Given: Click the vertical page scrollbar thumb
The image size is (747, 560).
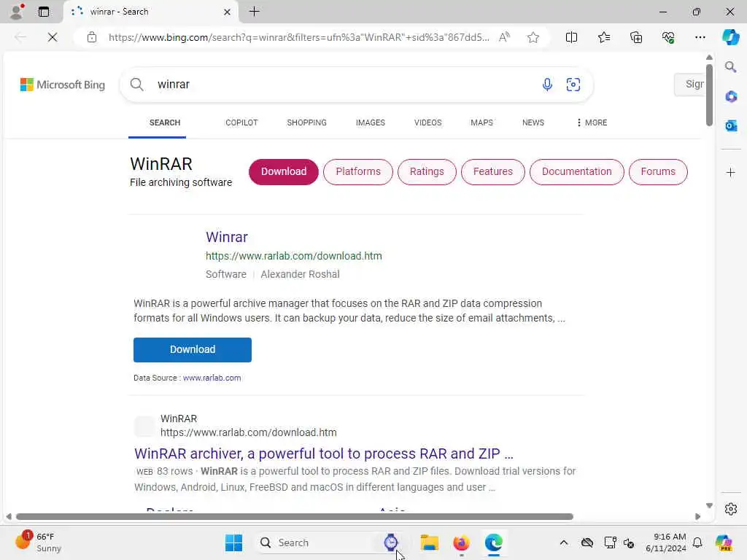Looking at the screenshot, I should (x=709, y=94).
